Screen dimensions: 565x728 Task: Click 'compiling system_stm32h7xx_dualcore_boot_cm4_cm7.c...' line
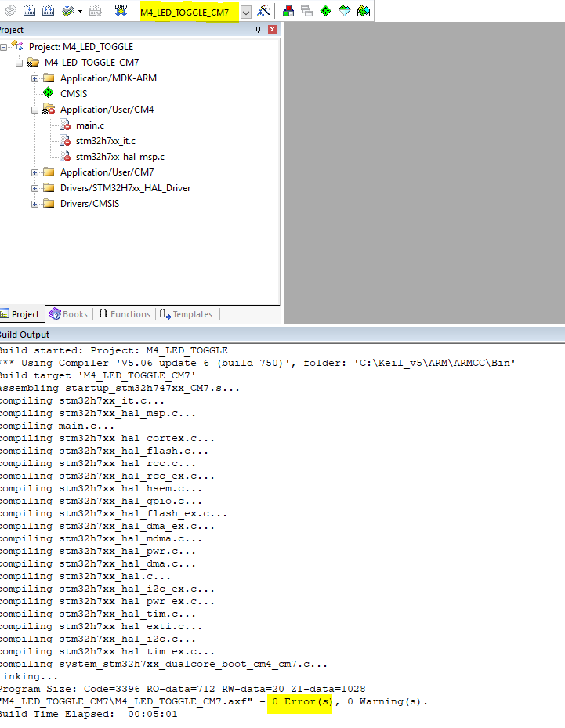[164, 664]
